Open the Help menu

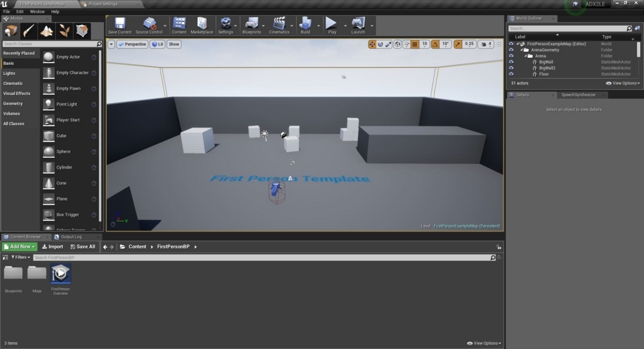click(x=55, y=11)
